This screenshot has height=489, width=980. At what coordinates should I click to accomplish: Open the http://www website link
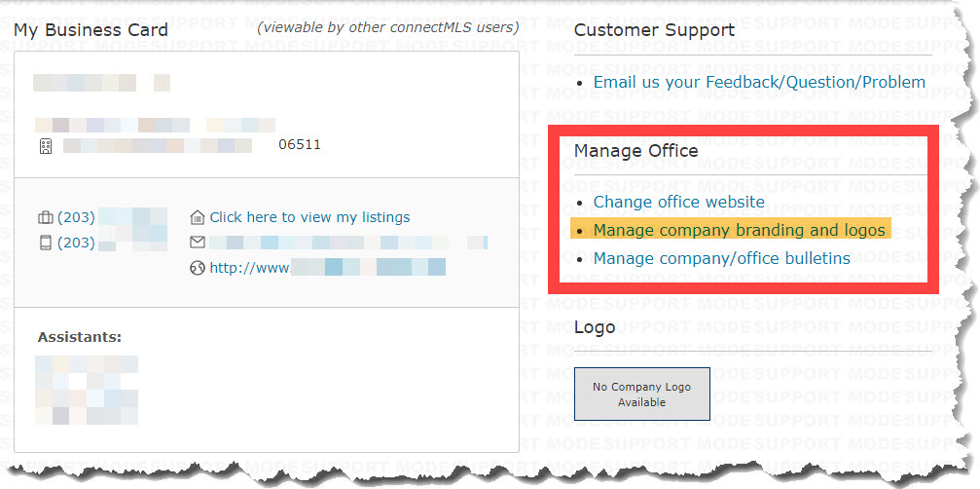click(x=328, y=268)
